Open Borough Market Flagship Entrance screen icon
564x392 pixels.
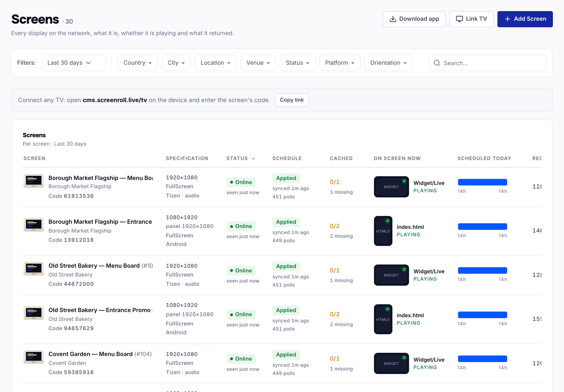tap(34, 225)
